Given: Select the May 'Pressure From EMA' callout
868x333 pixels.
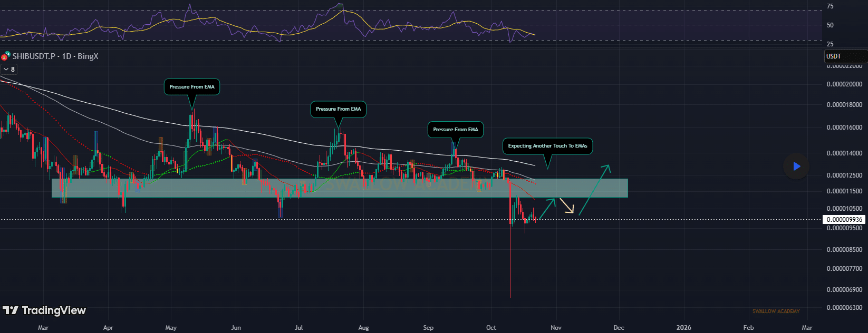Looking at the screenshot, I should pos(192,87).
